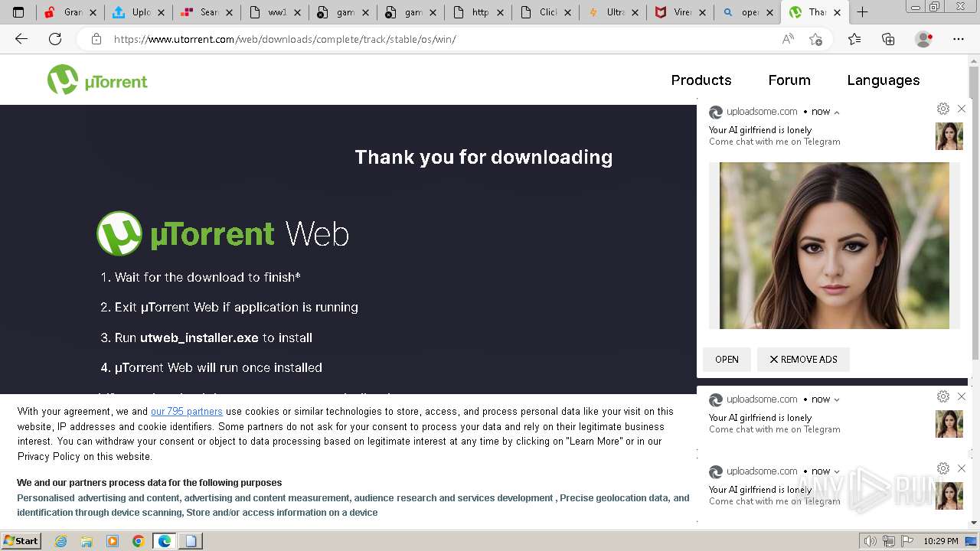Follow the 'our 795 partners' link
Viewport: 980px width, 551px height.
187,411
